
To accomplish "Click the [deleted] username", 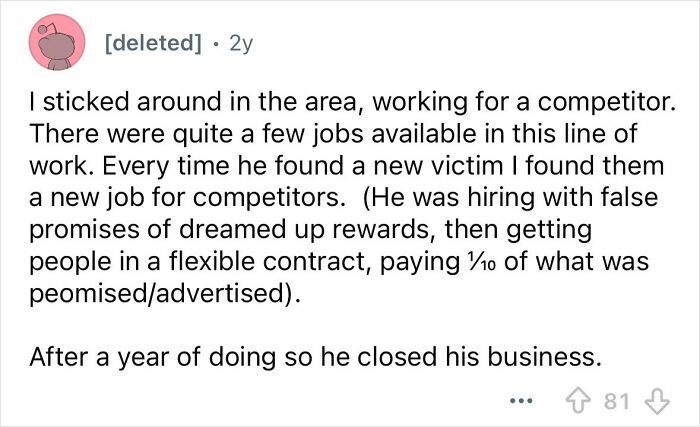I will [x=151, y=45].
